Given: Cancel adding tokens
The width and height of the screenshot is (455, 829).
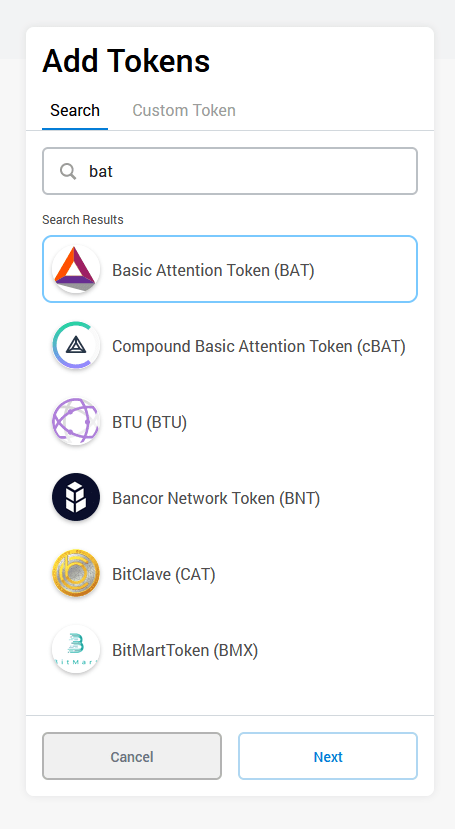Looking at the screenshot, I should point(132,756).
